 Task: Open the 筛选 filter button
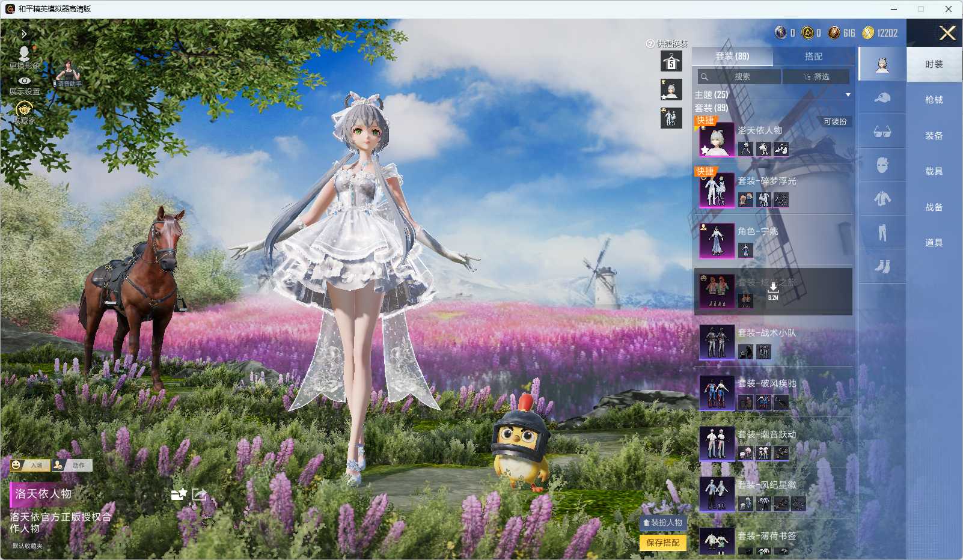click(816, 77)
